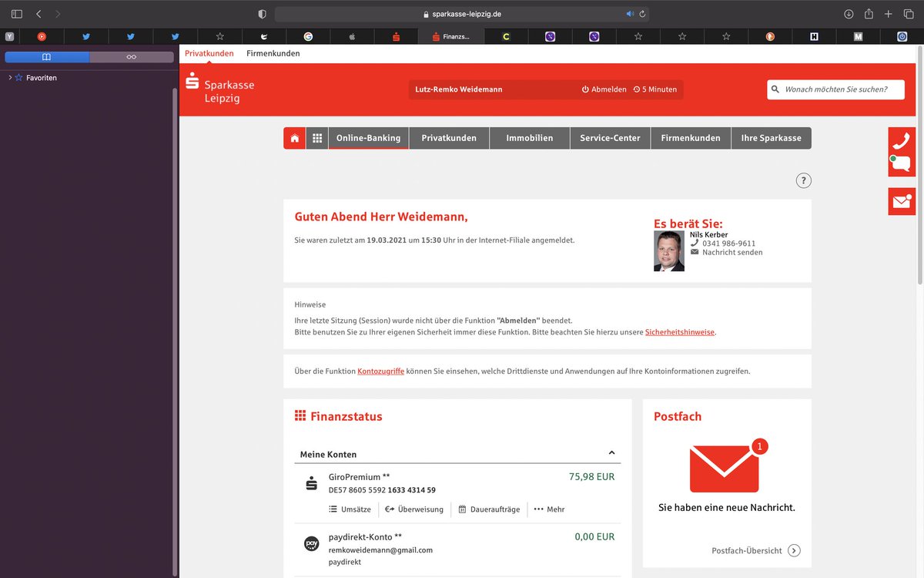Click the magnifier search icon
The width and height of the screenshot is (924, 578).
pyautogui.click(x=775, y=89)
